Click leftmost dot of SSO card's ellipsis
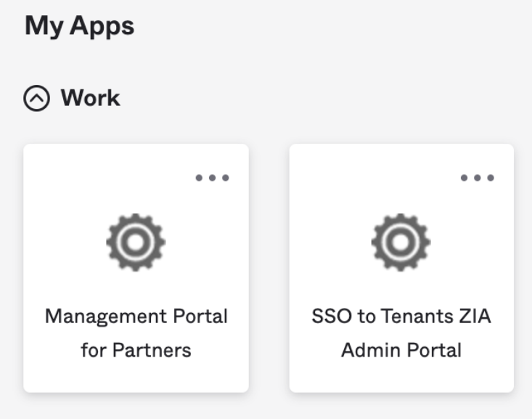Viewport: 532px width, 419px height. pyautogui.click(x=465, y=178)
